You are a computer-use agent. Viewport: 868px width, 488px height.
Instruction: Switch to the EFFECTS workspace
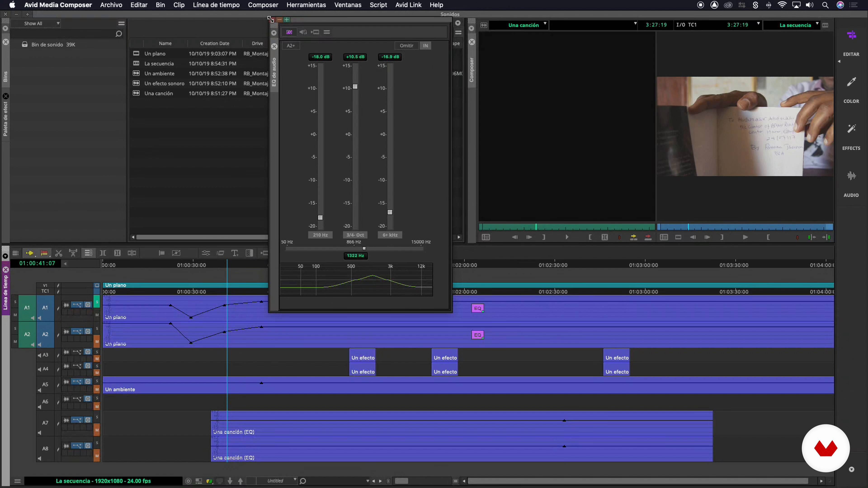click(x=851, y=137)
